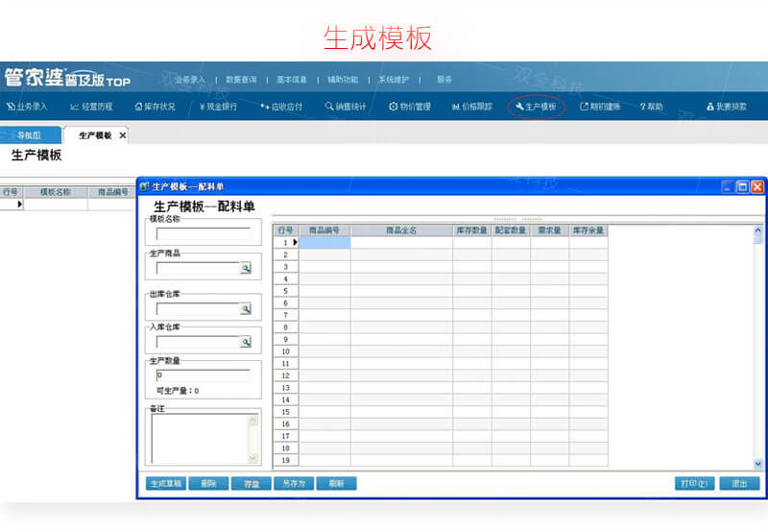This screenshot has width=768, height=532.
Task: Open 物价管理 toolbar item
Action: point(410,107)
